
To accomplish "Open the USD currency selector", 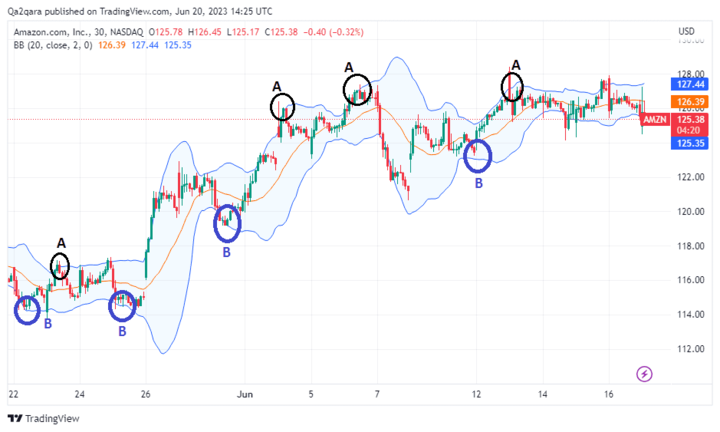I will pyautogui.click(x=686, y=32).
